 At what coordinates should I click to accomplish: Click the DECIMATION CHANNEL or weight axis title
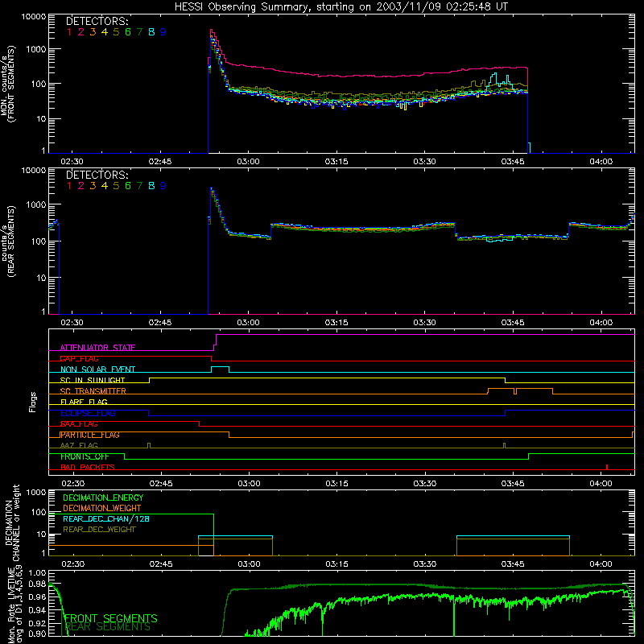click(11, 522)
